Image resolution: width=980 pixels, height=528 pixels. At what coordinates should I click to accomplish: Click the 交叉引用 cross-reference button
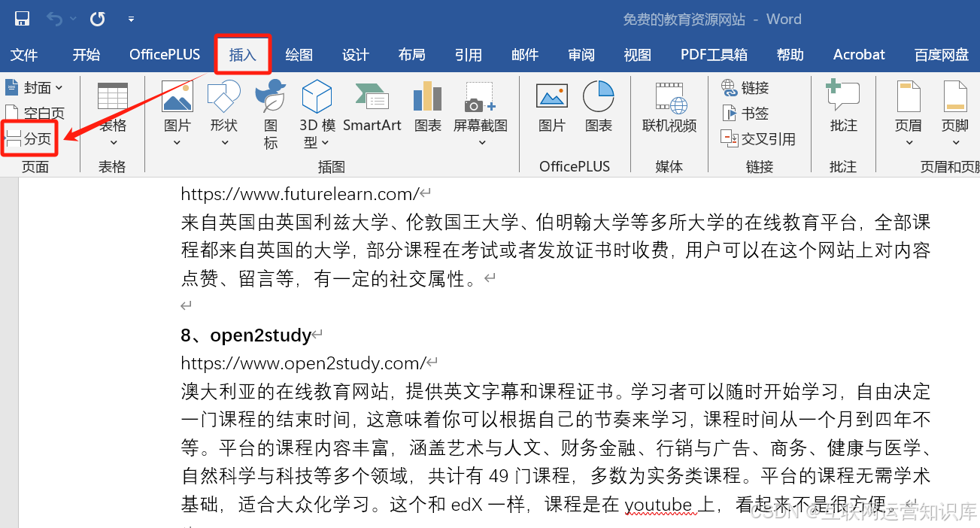(758, 139)
